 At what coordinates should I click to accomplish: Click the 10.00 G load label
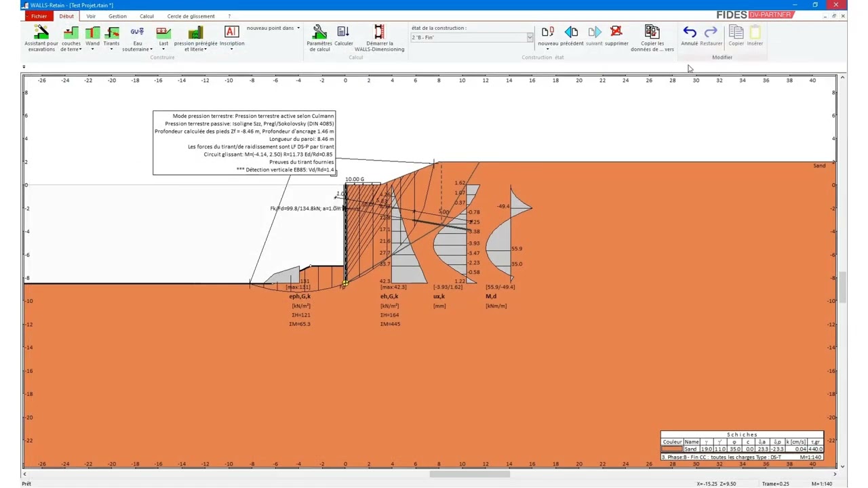[x=355, y=180]
